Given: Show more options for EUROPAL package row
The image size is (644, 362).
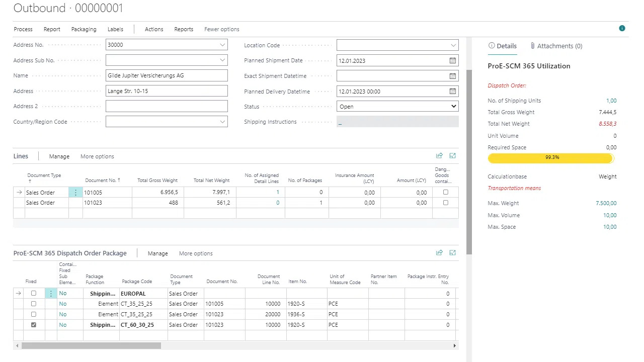Looking at the screenshot, I should pos(51,294).
